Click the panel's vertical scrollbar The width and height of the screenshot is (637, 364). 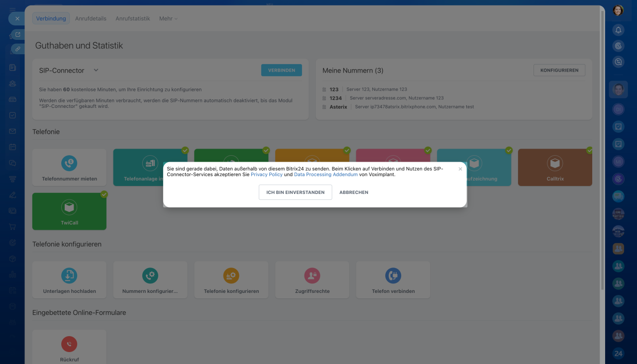click(x=603, y=149)
